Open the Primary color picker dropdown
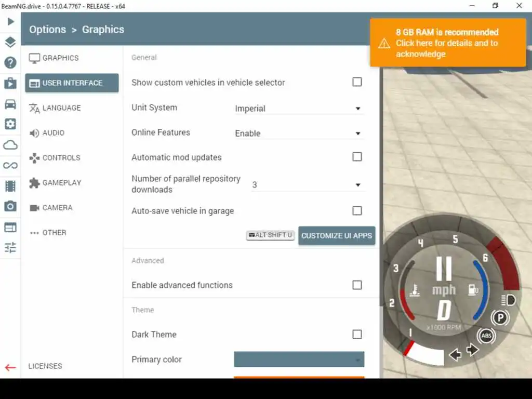Image resolution: width=532 pixels, height=399 pixels. 299,360
